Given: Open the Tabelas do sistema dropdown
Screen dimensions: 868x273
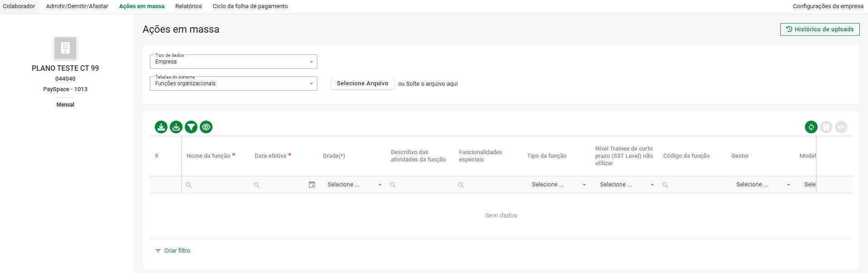Looking at the screenshot, I should (311, 84).
